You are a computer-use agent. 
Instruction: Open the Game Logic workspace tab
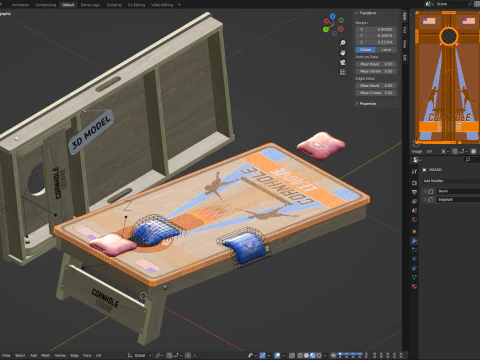click(x=90, y=5)
